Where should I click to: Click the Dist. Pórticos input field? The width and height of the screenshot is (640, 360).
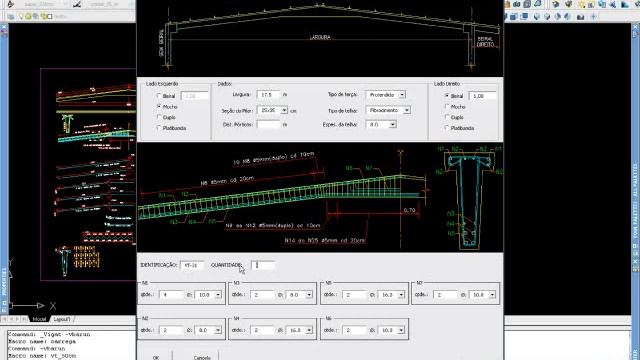tap(268, 124)
